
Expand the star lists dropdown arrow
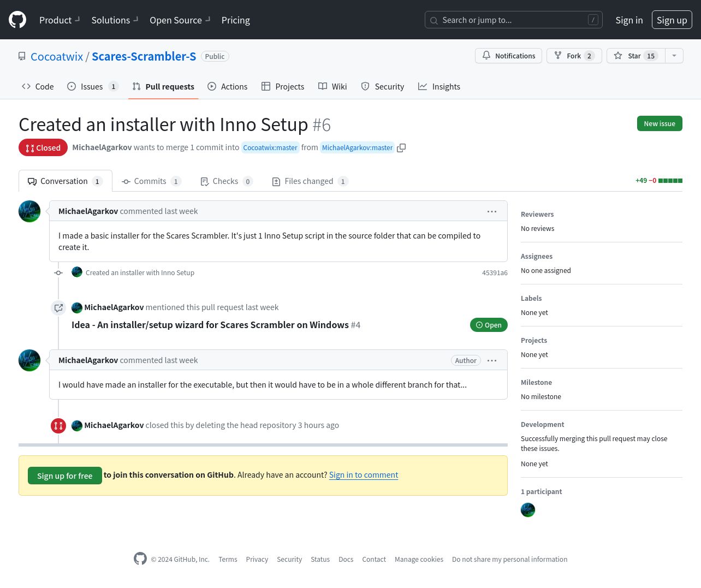coord(674,56)
